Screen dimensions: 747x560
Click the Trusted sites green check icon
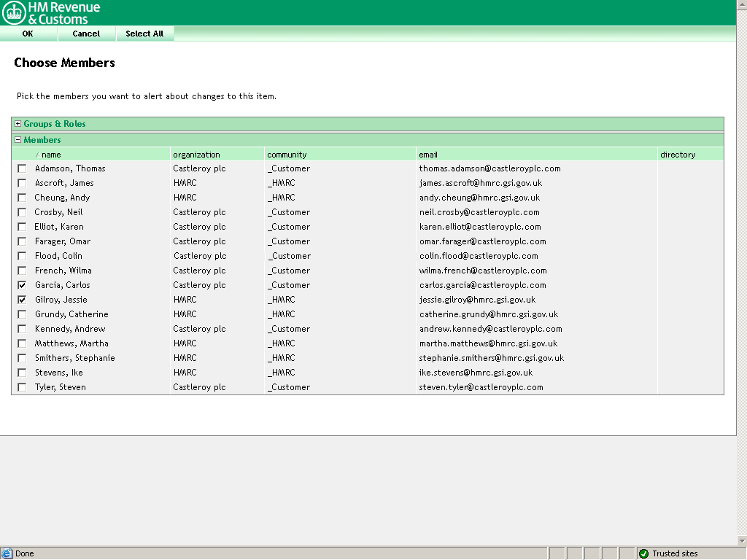click(643, 553)
